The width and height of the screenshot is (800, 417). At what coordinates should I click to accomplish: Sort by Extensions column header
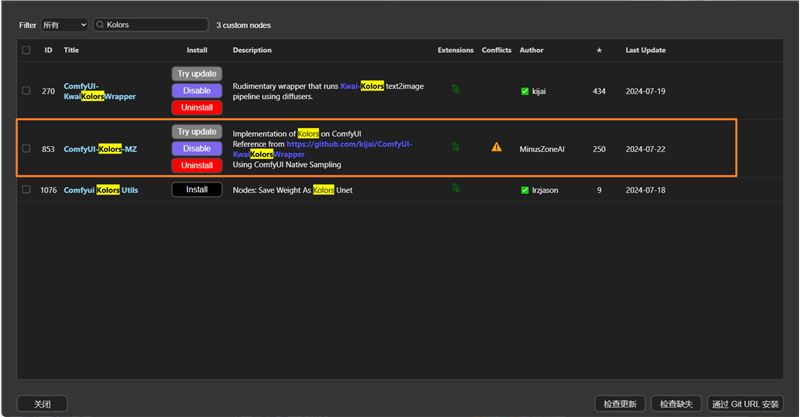[456, 50]
